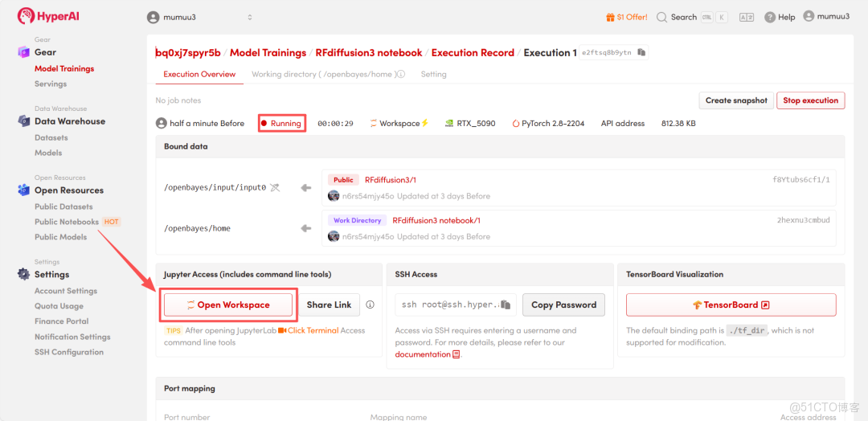
Task: Copy the ssh root command via copy icon
Action: tap(505, 305)
